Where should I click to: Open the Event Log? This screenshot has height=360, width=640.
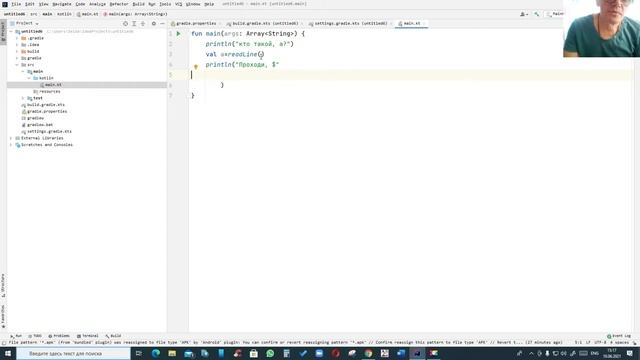click(619, 336)
